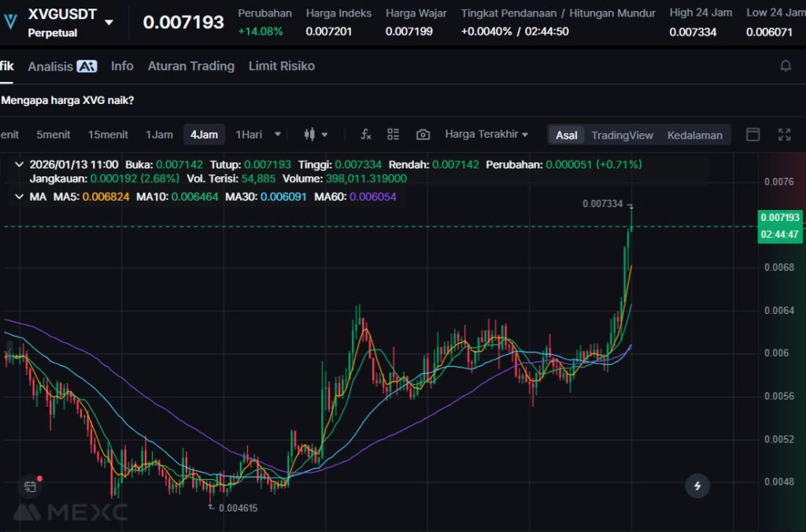Expand the candlestick chart type dropdown
Screen dimensions: 806x532
316,135
